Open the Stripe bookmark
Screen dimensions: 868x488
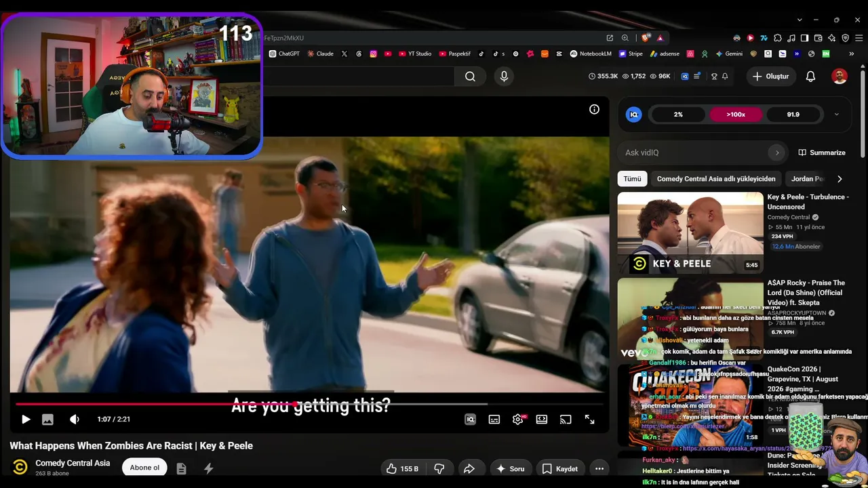click(x=631, y=54)
